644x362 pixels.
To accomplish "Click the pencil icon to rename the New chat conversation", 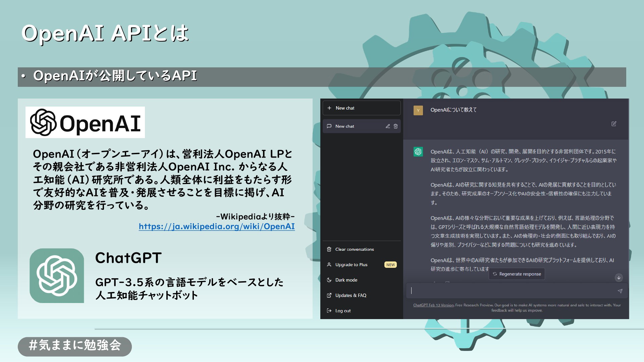I will [388, 126].
